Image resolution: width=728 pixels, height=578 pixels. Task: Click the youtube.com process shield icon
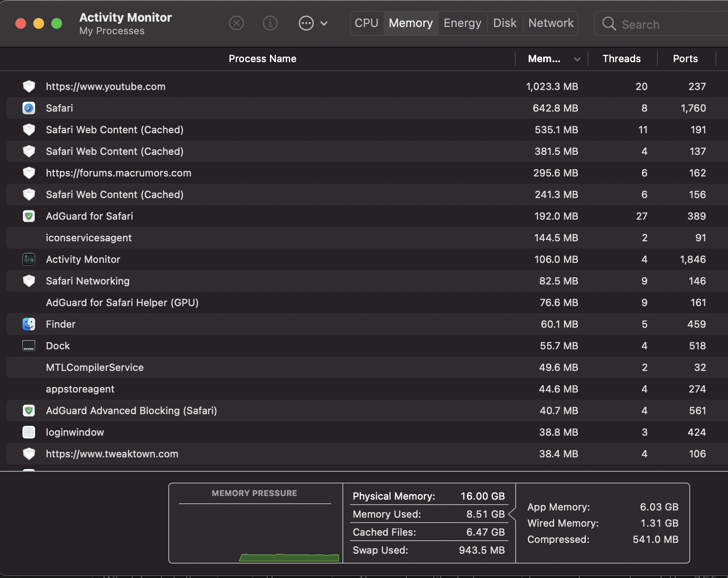point(29,86)
